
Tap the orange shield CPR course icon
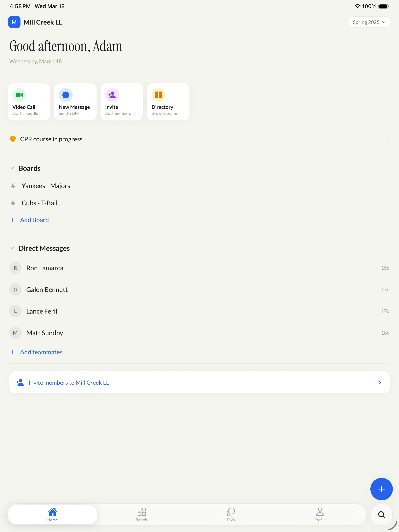pyautogui.click(x=13, y=139)
